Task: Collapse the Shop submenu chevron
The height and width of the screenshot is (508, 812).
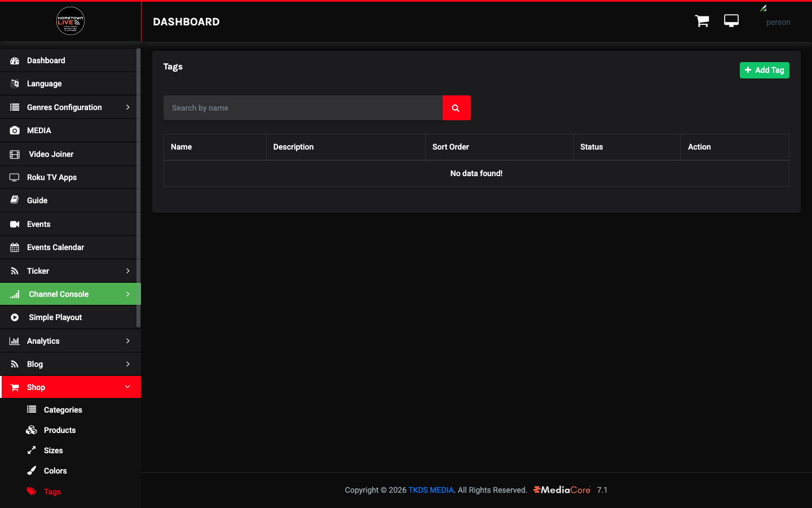Action: (128, 387)
